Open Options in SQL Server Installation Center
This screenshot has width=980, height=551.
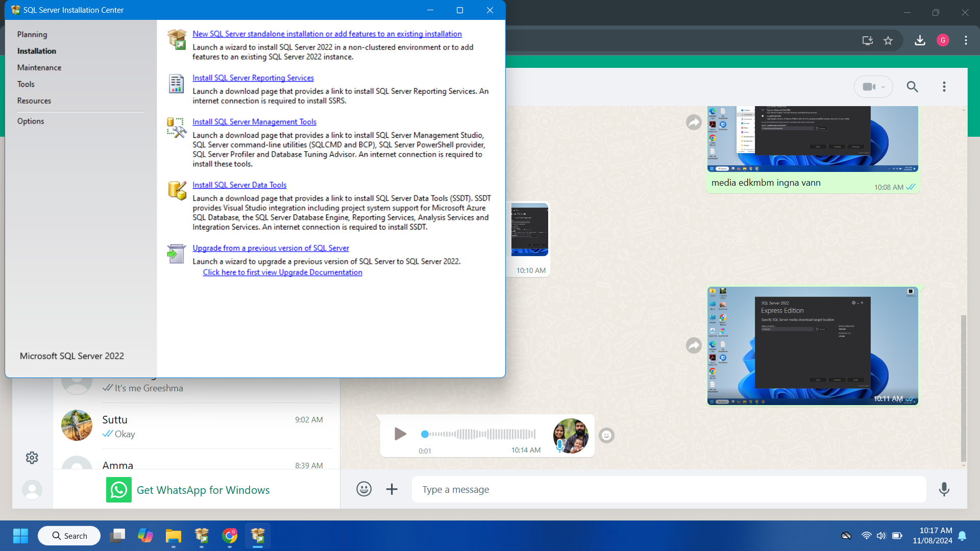coord(30,121)
